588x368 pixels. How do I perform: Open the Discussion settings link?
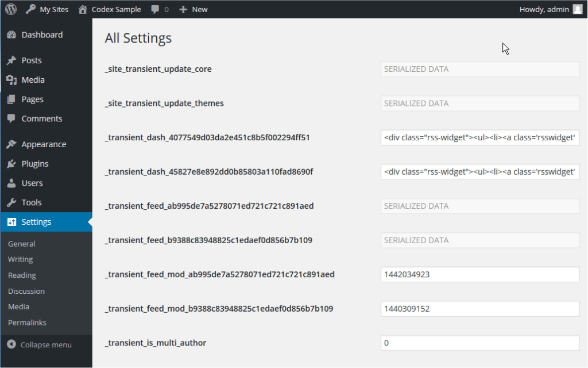(26, 291)
